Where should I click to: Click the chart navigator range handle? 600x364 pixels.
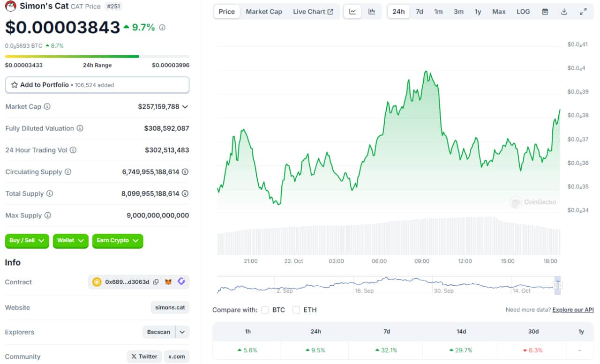click(x=557, y=285)
